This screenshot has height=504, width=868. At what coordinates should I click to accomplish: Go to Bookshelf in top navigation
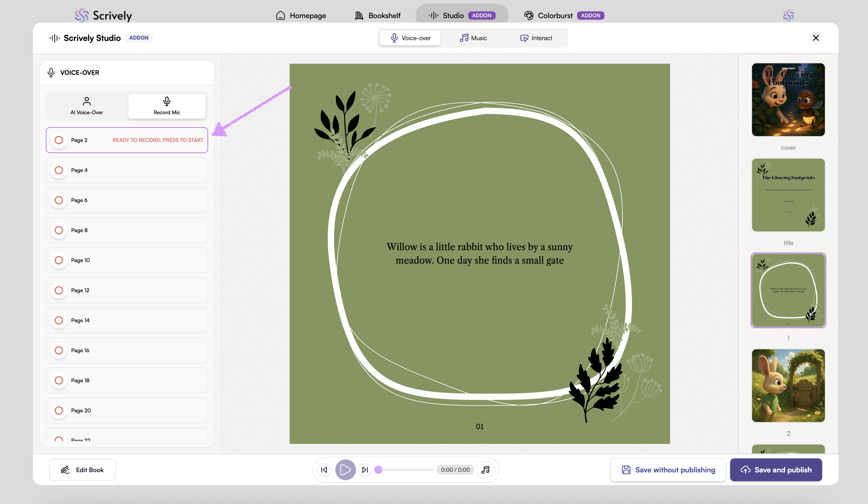pos(378,16)
